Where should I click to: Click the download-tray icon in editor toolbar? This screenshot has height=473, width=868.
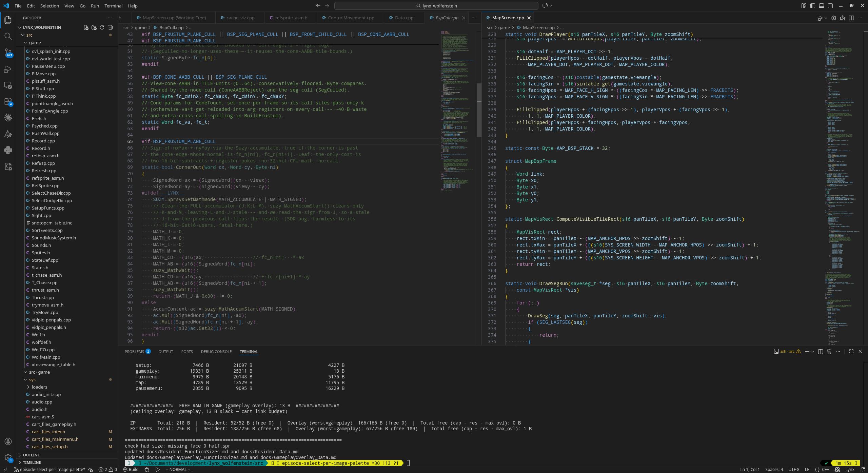click(x=843, y=18)
